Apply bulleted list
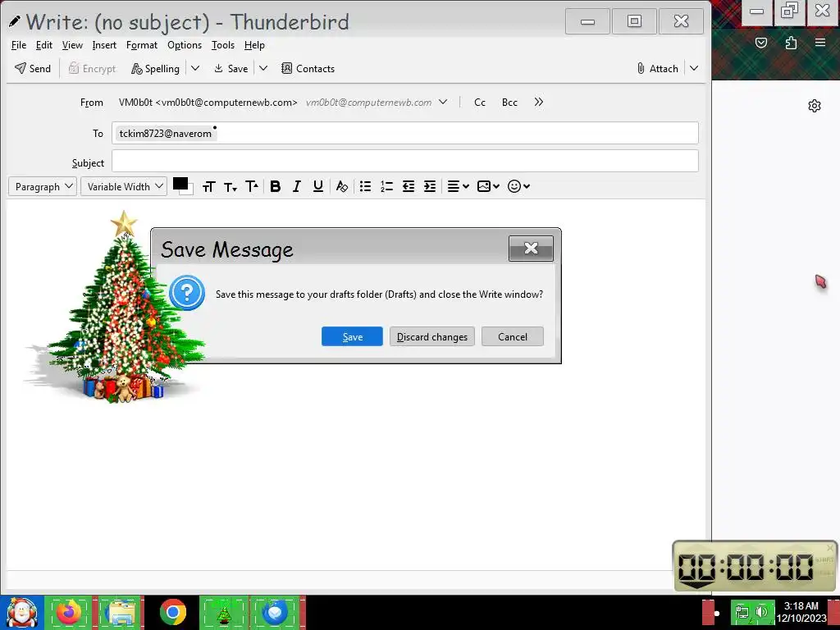The height and width of the screenshot is (630, 840). coord(365,186)
